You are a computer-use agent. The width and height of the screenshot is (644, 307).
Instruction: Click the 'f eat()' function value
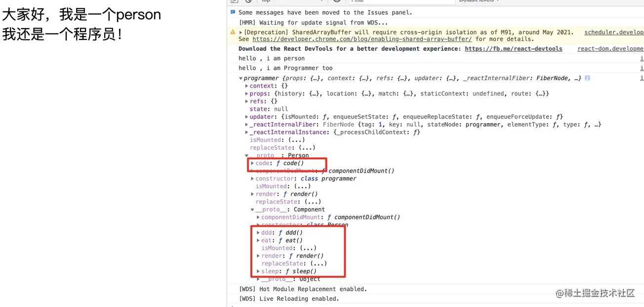coord(290,240)
